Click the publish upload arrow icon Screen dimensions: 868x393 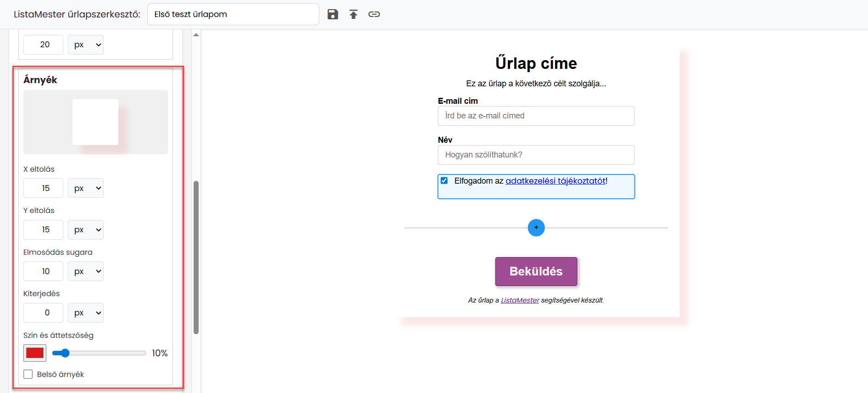[x=353, y=14]
